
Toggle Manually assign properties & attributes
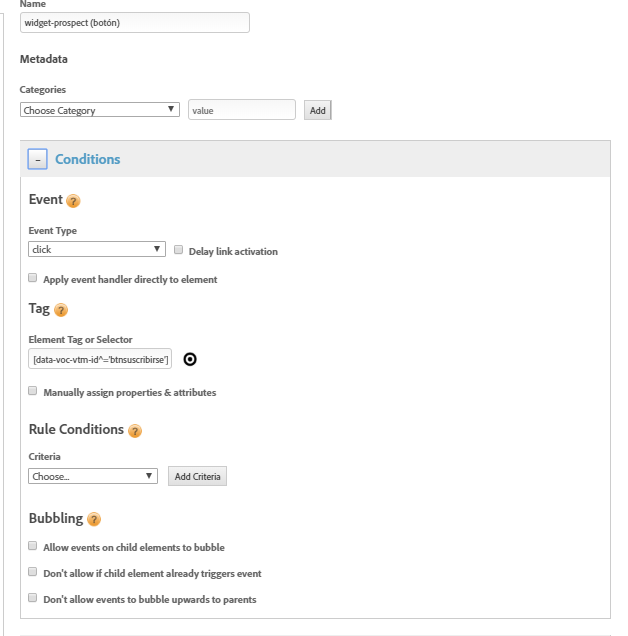(x=33, y=391)
